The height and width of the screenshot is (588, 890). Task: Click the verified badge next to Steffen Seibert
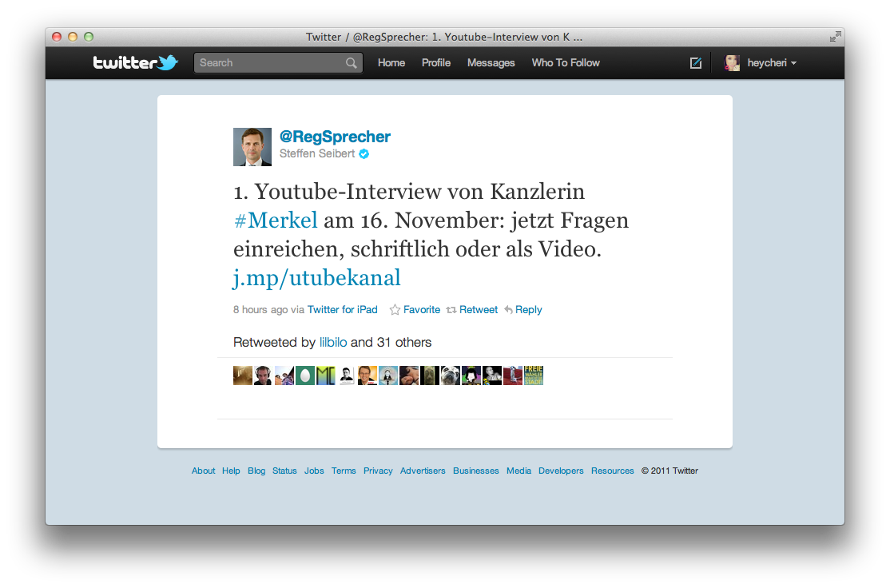tap(364, 154)
